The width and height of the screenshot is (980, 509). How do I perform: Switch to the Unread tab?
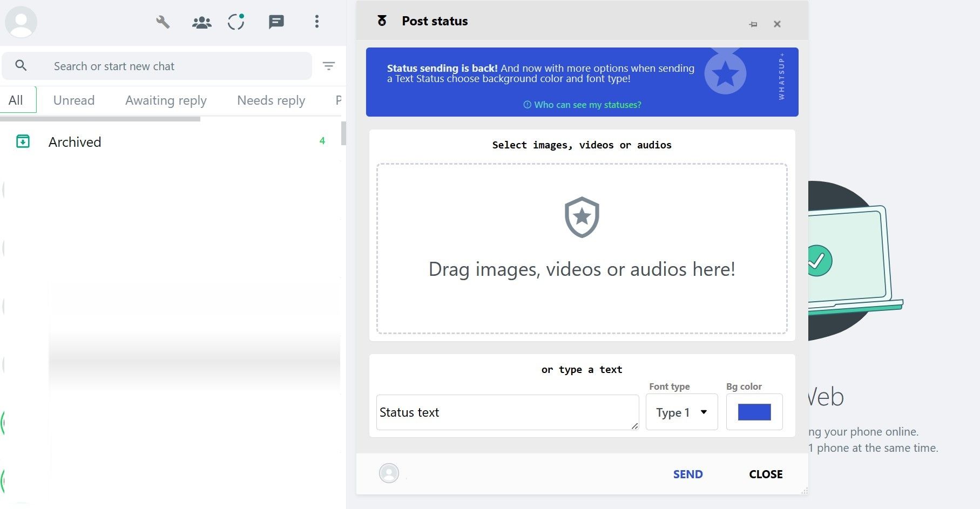tap(73, 100)
